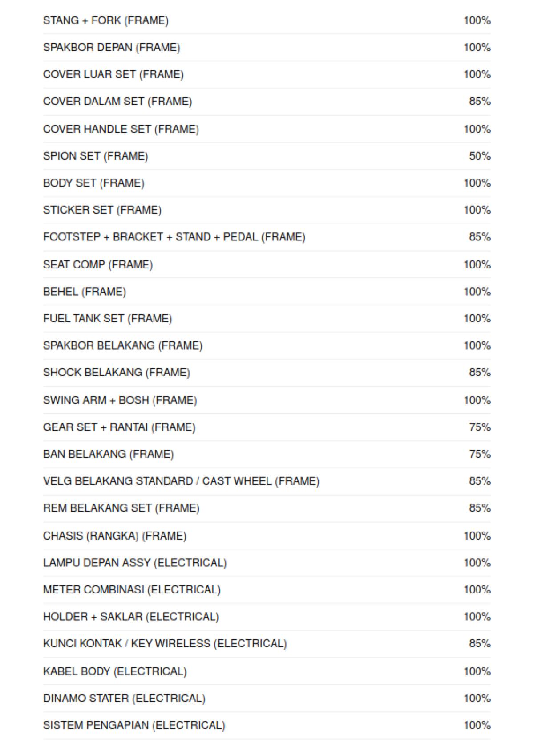The image size is (534, 756).
Task: Select METER COMBINASI (ELECTRICAL) entry
Action: [132, 590]
